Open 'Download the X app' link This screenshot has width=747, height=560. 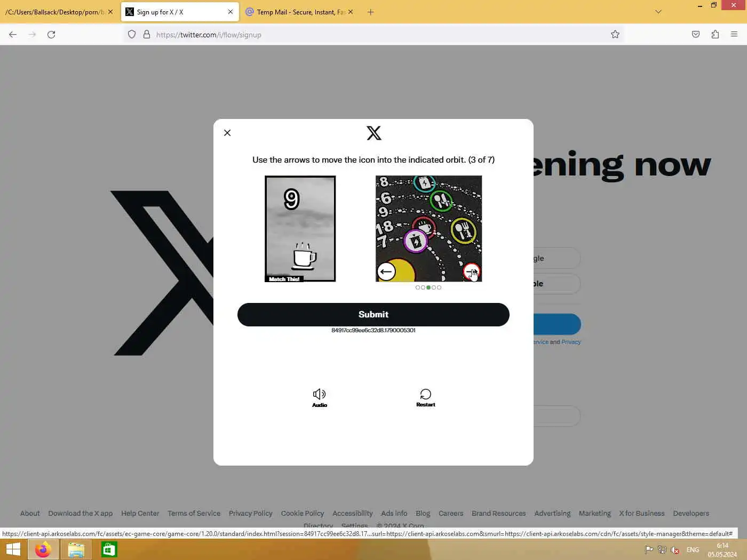81,514
